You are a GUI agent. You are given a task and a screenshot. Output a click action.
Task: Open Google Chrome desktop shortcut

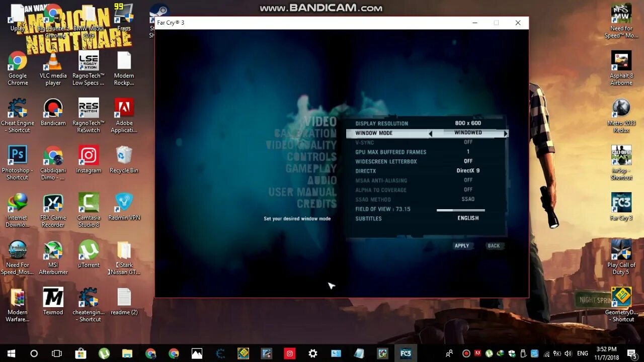pos(18,68)
